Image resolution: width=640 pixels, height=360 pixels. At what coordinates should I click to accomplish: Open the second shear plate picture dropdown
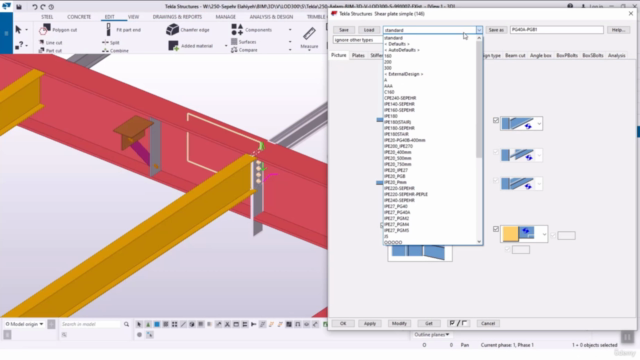(539, 155)
